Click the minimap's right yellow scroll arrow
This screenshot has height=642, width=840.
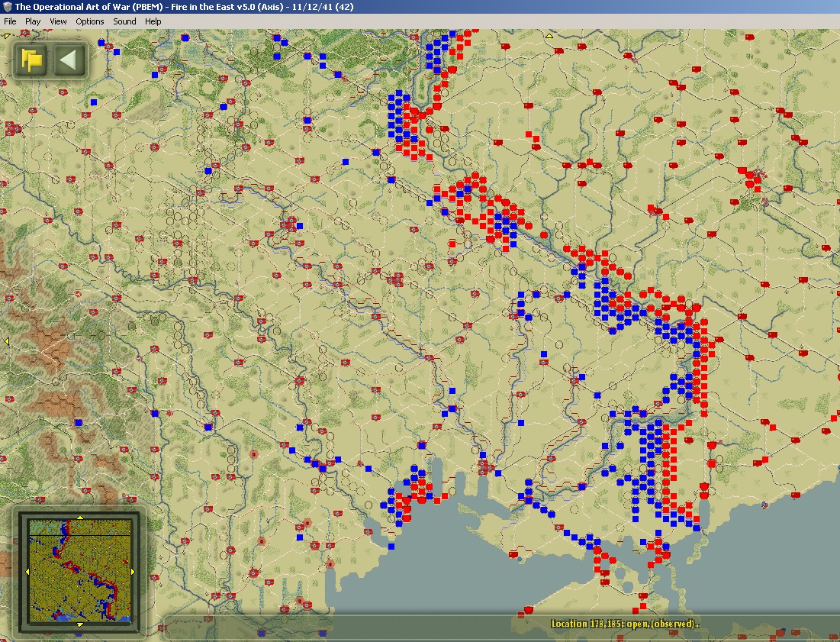(133, 572)
